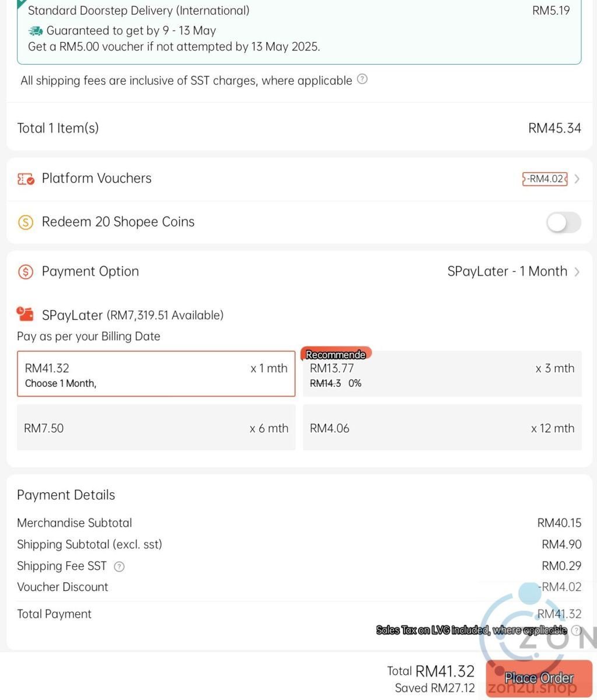Screen dimensions: 597x700
Task: Click the Place Order button
Action: click(539, 678)
